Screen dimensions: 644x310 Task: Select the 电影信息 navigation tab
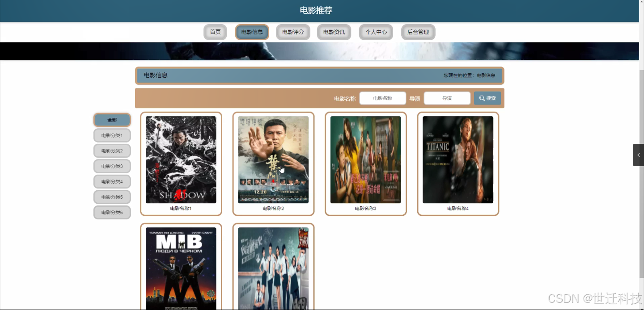(252, 32)
